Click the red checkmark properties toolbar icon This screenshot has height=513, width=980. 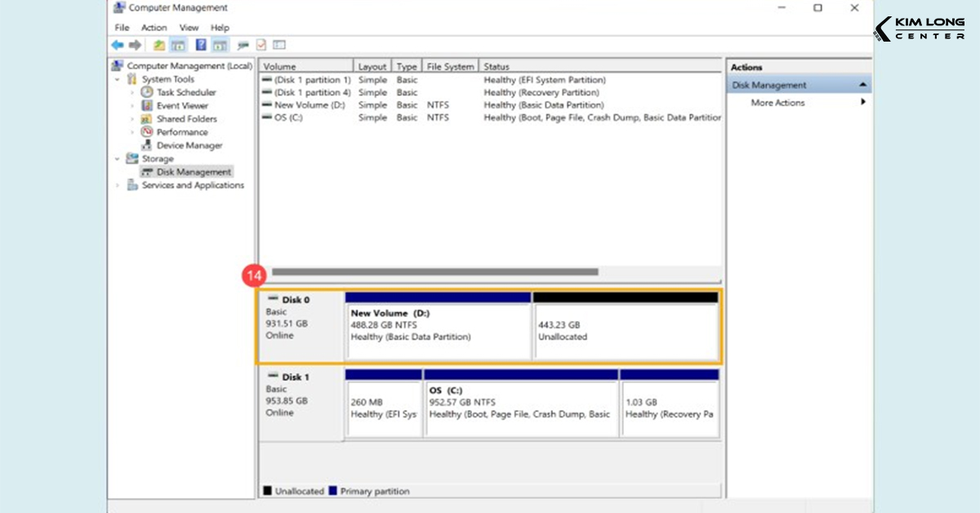point(261,45)
